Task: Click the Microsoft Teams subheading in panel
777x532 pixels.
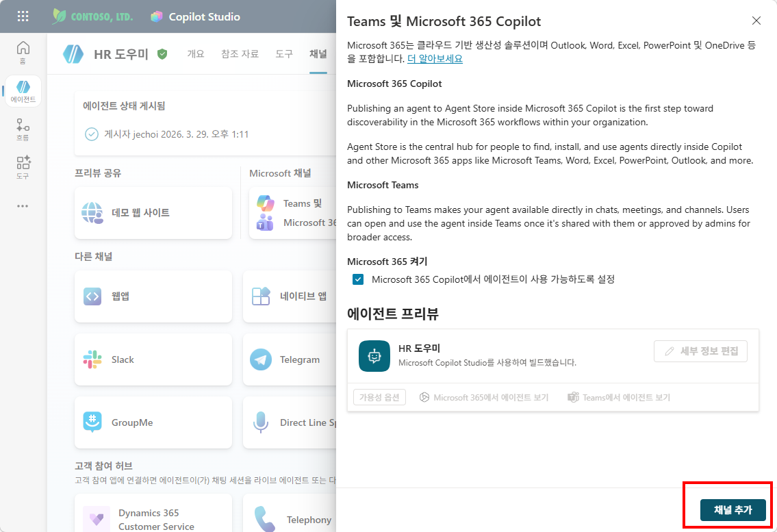Action: (383, 185)
